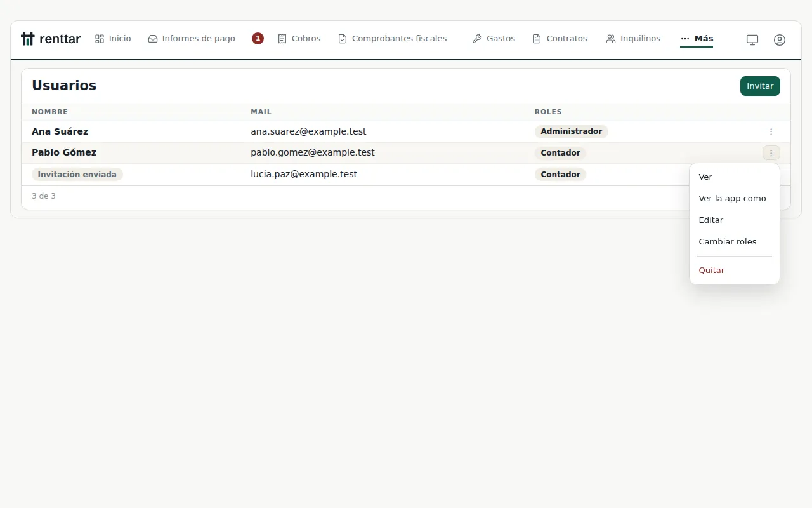Screen dimensions: 812x508
Task: Switch to Inquilinos page
Action: 633,39
